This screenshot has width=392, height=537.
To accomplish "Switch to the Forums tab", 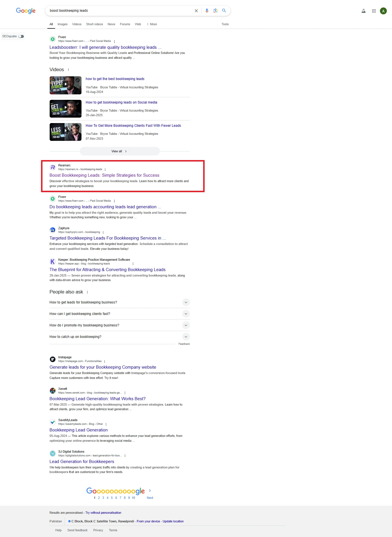I will click(x=125, y=24).
